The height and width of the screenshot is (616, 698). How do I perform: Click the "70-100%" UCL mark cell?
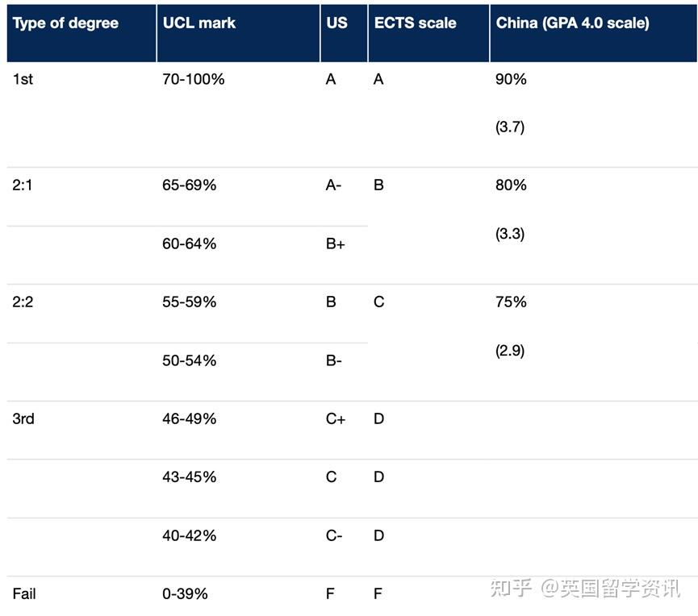tap(194, 80)
